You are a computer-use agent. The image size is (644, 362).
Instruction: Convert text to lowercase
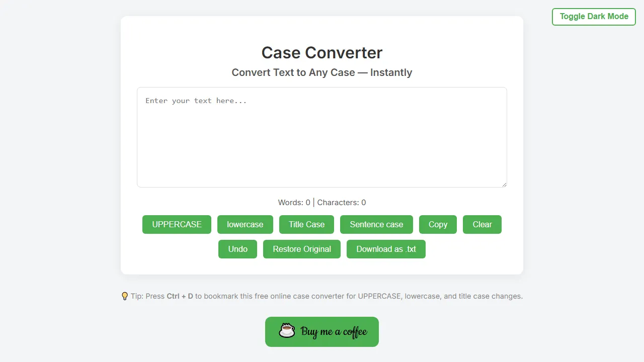pyautogui.click(x=245, y=224)
